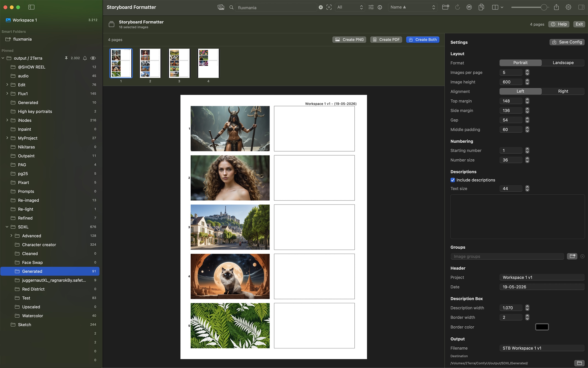Image resolution: width=588 pixels, height=368 pixels.
Task: Click the share export icon
Action: [556, 7]
